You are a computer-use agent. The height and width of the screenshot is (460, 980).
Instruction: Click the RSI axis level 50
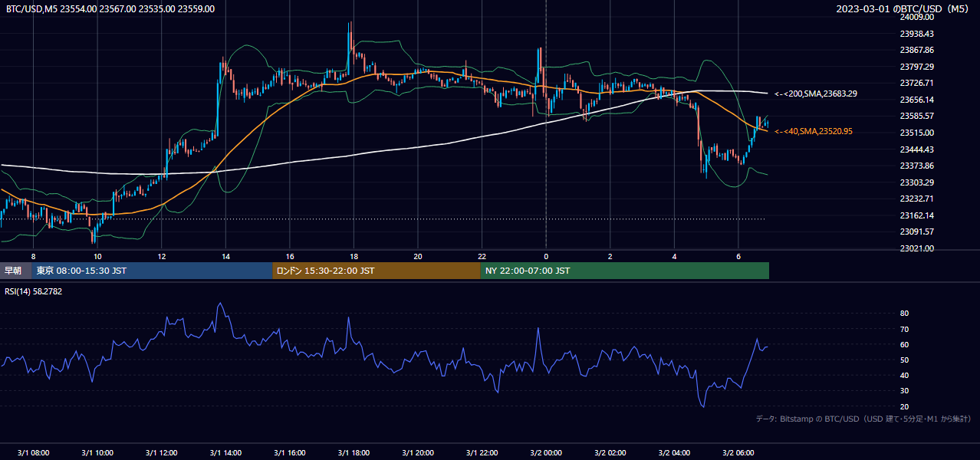tap(904, 360)
